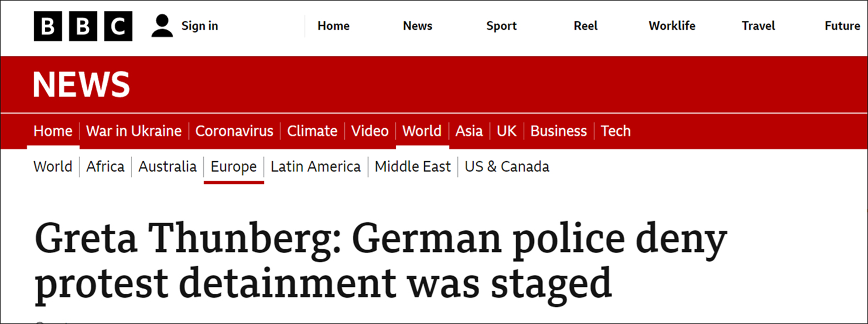Open the Middle East subsection

(413, 167)
